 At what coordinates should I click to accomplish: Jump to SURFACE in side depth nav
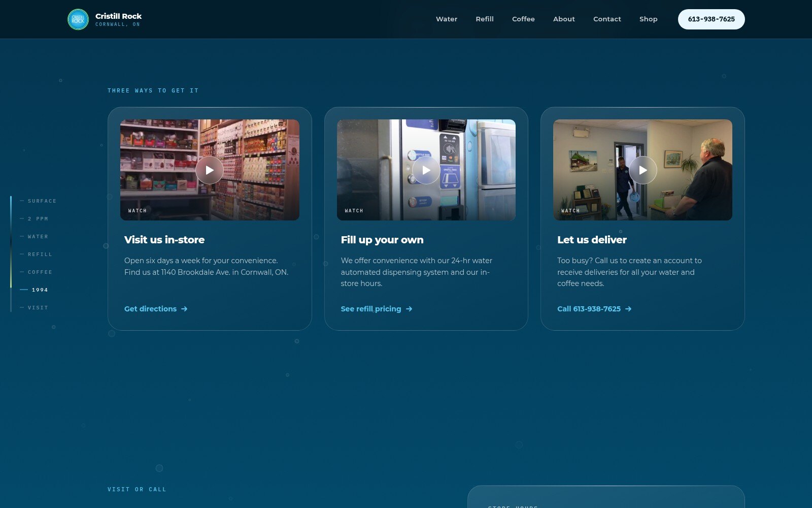click(39, 201)
